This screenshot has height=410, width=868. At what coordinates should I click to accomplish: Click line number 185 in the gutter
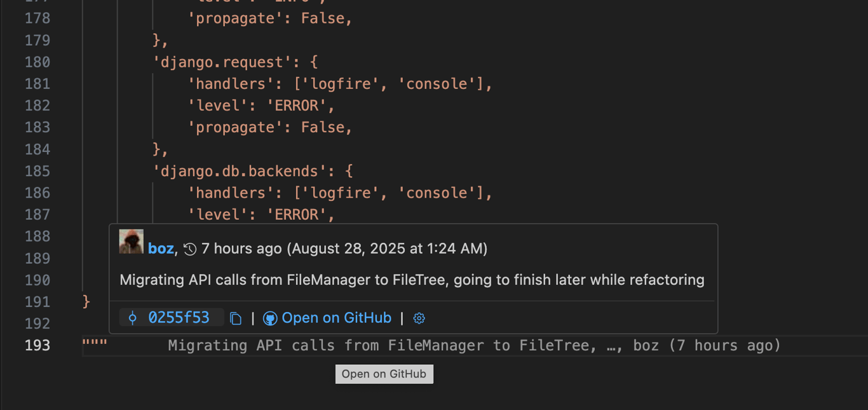coord(37,171)
